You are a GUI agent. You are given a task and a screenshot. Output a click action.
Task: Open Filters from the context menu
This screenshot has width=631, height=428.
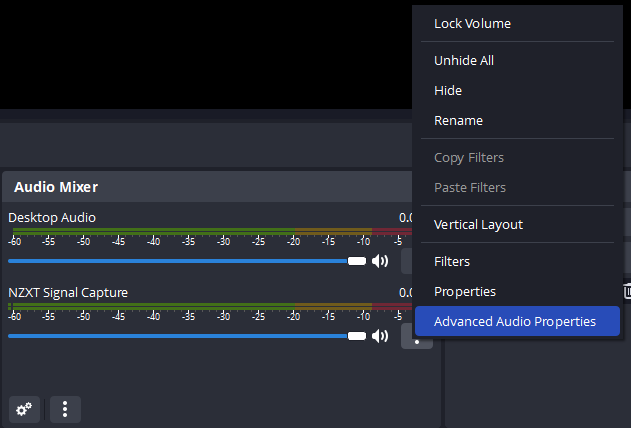(452, 261)
